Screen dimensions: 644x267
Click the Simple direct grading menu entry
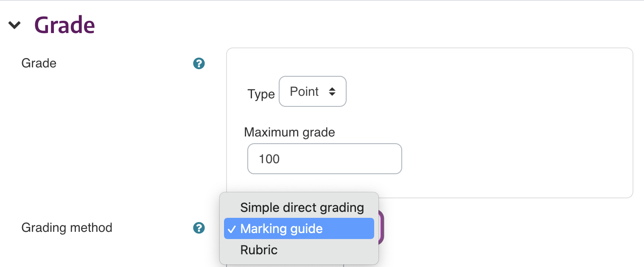(302, 207)
